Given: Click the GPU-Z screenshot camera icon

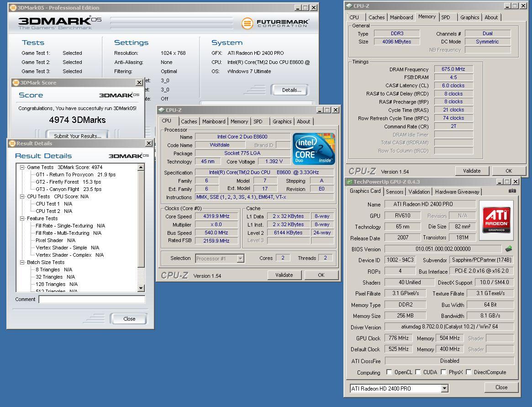Looking at the screenshot, I should pos(512,191).
